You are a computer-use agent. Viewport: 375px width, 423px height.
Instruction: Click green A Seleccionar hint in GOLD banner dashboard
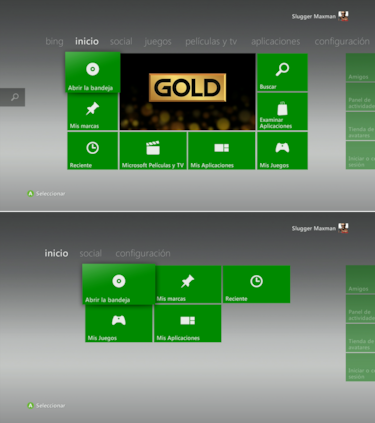tap(46, 194)
